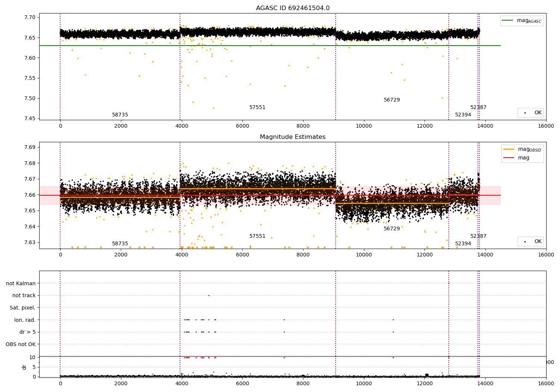The width and height of the screenshot is (560, 392).
Task: Click the red line sample beside mag legend entry
Action: coord(509,158)
